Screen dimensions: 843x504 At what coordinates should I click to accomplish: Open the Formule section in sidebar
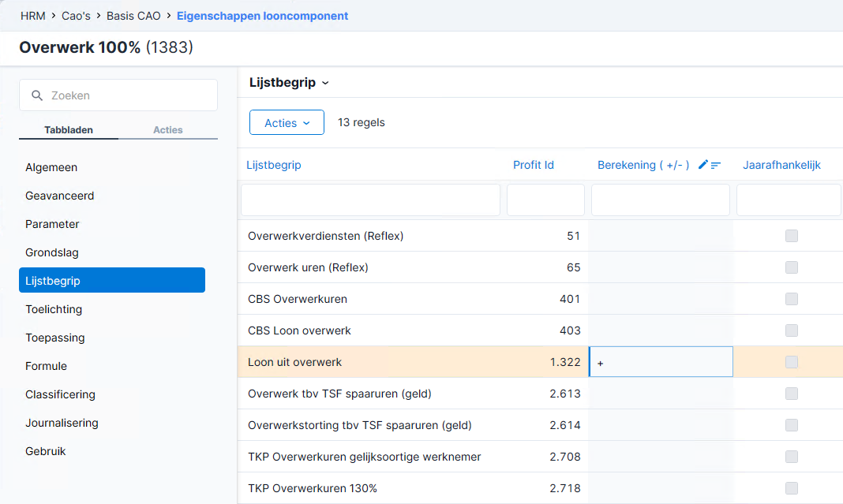pos(47,366)
